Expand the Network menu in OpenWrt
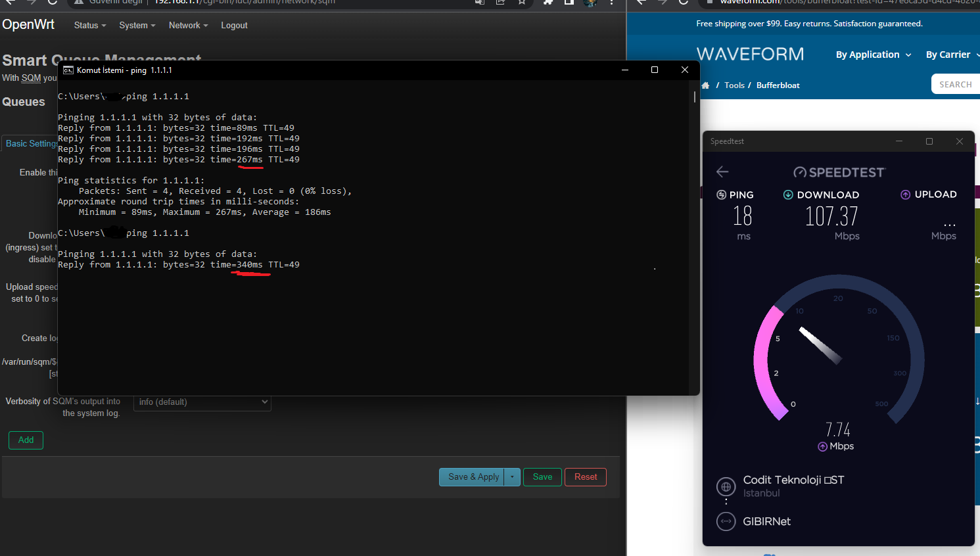This screenshot has width=980, height=556. [x=188, y=26]
